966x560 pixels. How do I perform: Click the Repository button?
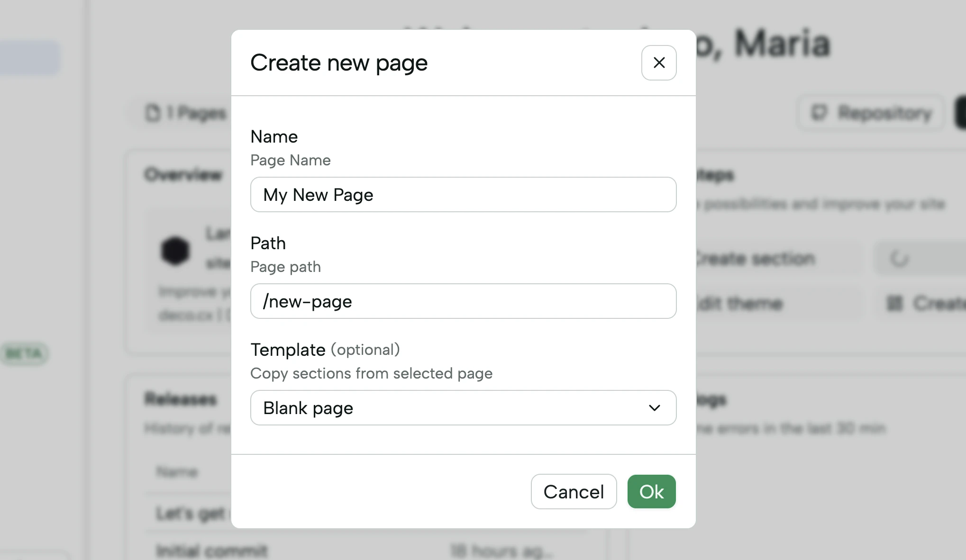(871, 113)
